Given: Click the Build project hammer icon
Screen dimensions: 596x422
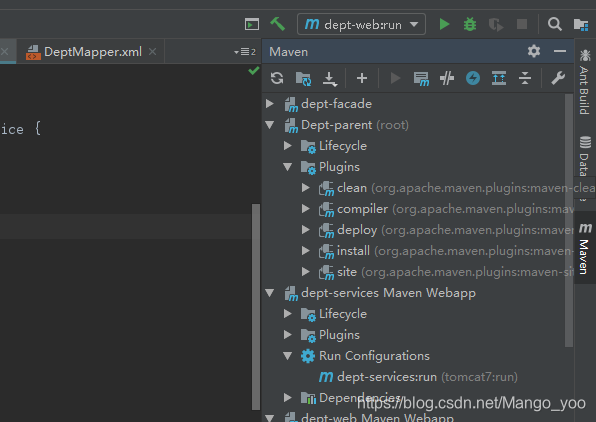Looking at the screenshot, I should click(x=277, y=24).
